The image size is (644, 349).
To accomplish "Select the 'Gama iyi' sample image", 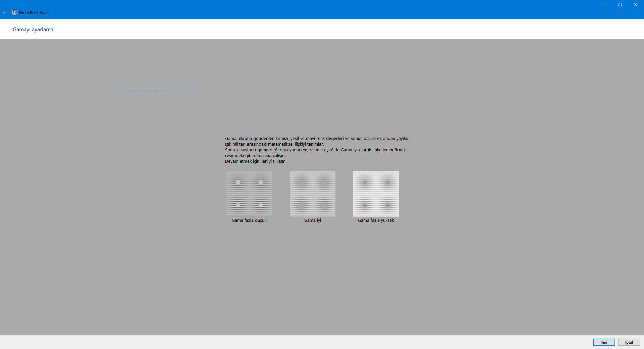I will [313, 194].
